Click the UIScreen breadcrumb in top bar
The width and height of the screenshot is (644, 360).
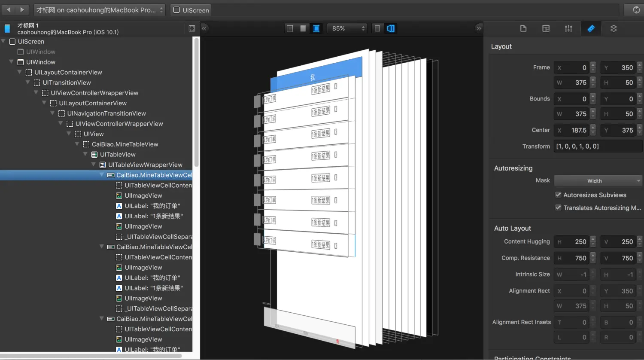(x=191, y=10)
